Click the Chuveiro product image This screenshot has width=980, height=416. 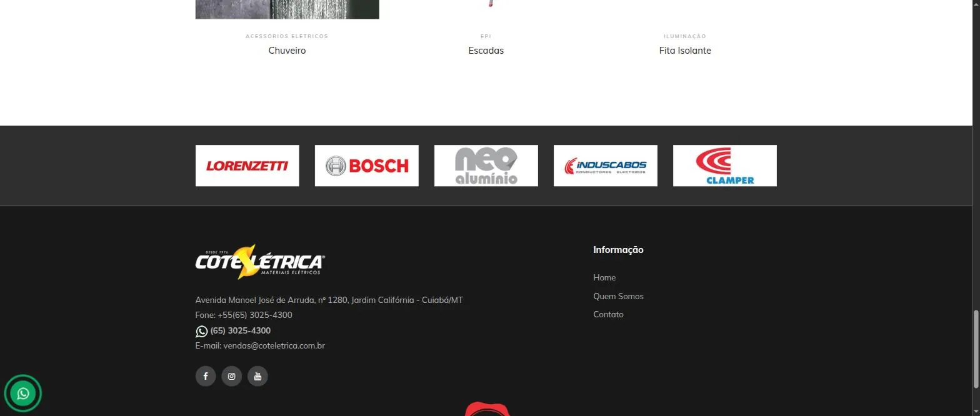pyautogui.click(x=287, y=9)
